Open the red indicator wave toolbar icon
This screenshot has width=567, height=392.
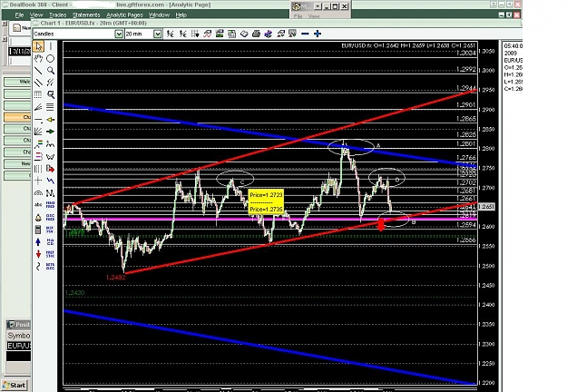[207, 34]
